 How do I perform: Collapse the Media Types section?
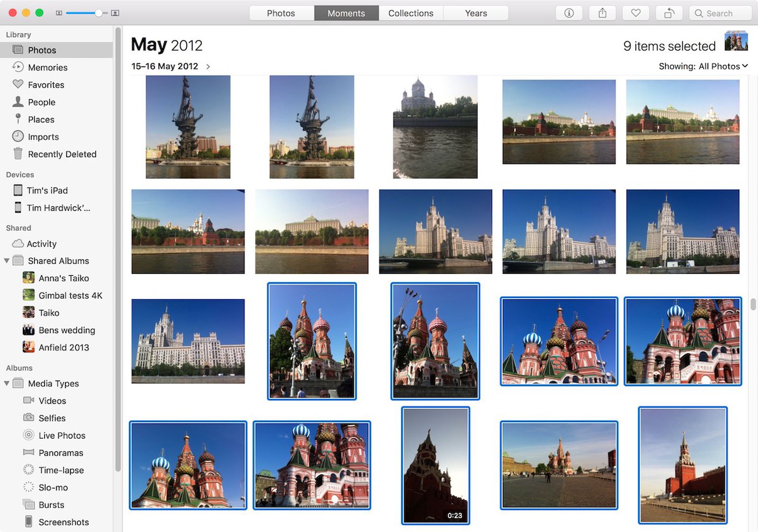click(7, 383)
